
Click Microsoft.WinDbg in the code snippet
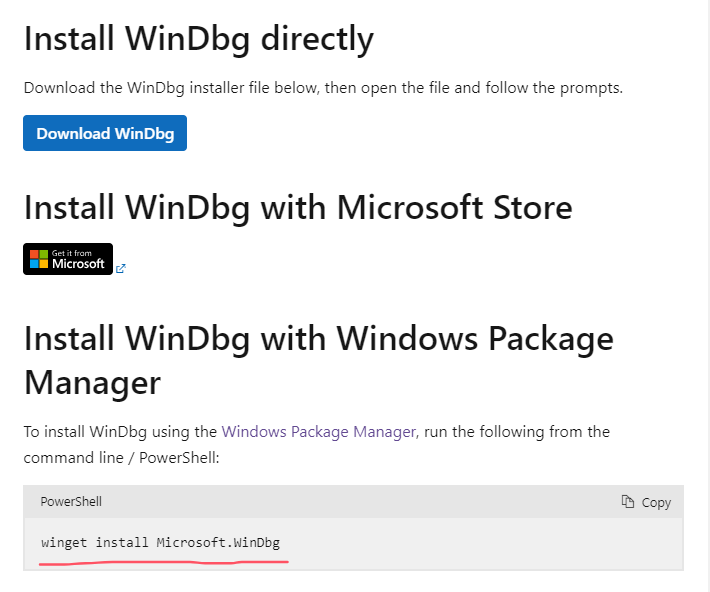(218, 542)
